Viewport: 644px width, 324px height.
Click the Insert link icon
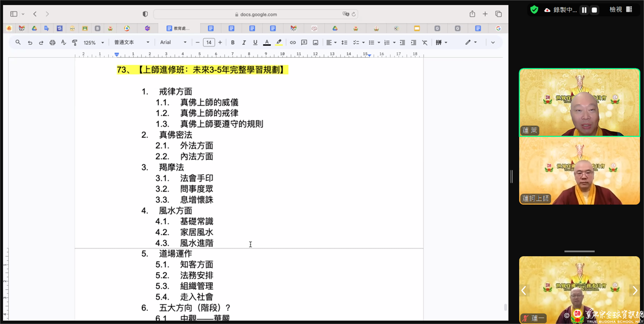tap(293, 43)
